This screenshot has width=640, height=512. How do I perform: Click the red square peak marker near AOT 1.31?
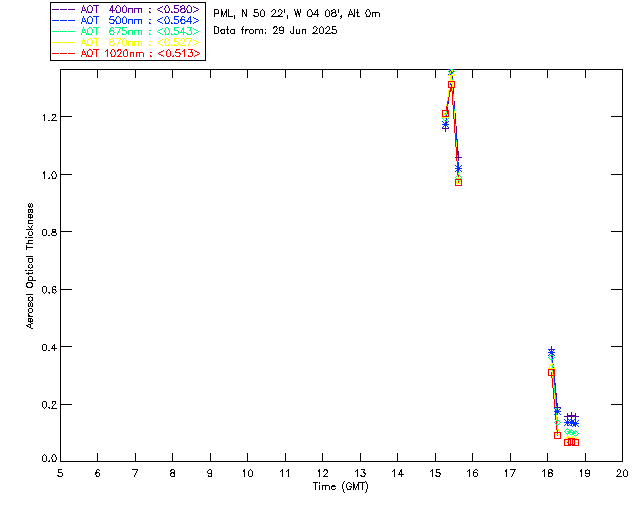pyautogui.click(x=451, y=85)
